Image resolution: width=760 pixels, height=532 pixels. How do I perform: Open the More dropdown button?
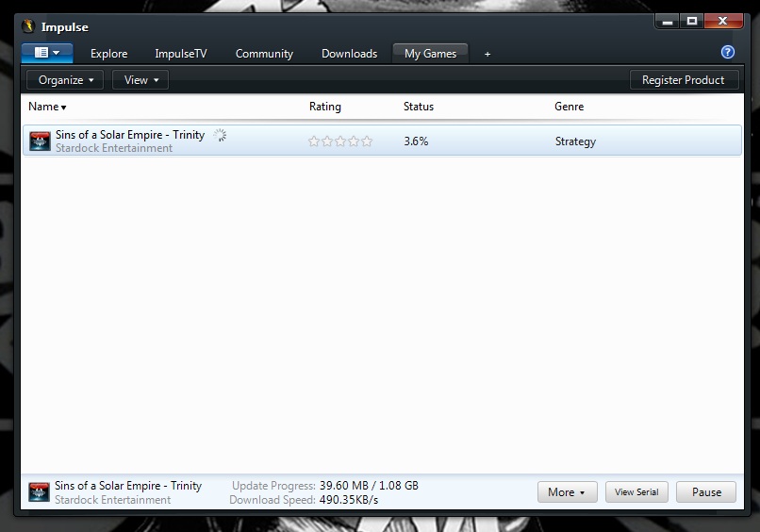[x=567, y=492]
